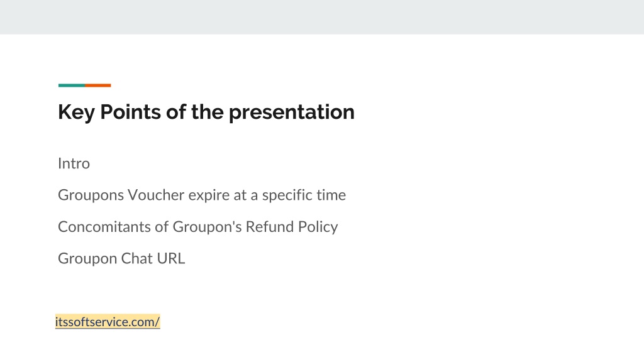The width and height of the screenshot is (644, 362).
Task: Click the word 'Concomitants'
Action: point(104,227)
